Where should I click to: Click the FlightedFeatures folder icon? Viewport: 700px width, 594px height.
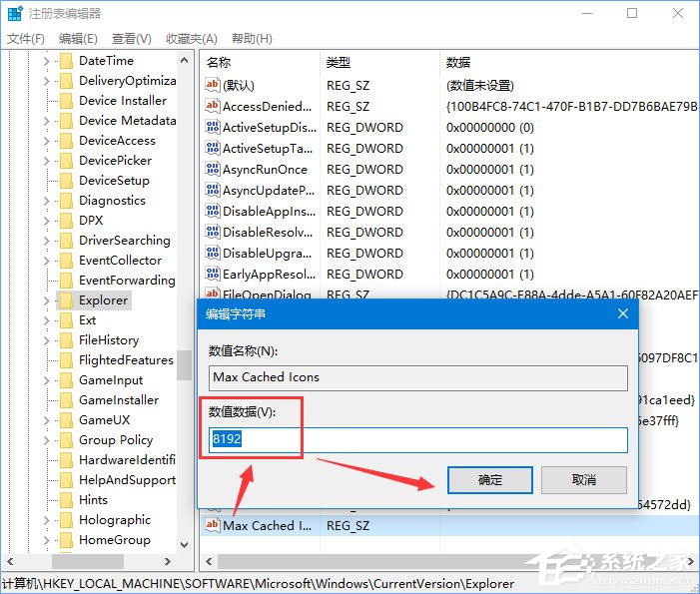66,360
